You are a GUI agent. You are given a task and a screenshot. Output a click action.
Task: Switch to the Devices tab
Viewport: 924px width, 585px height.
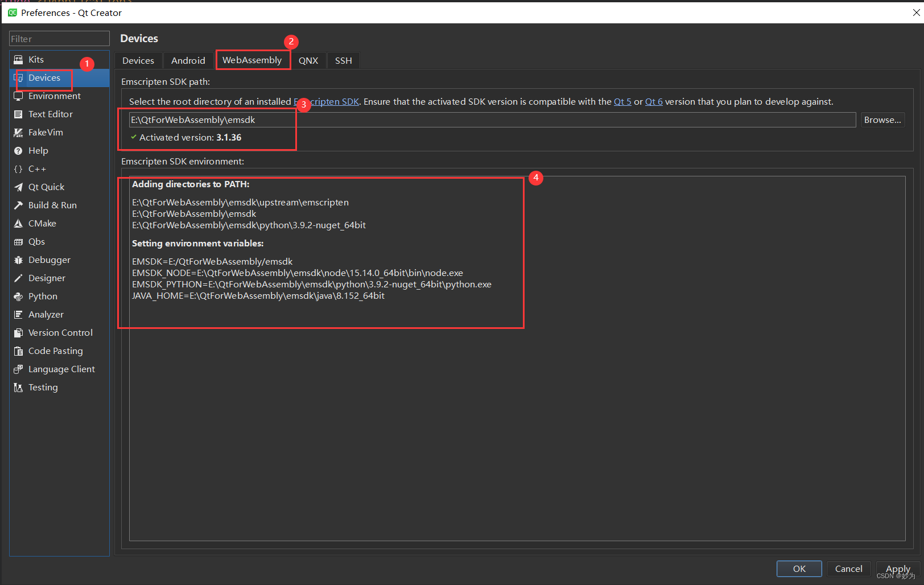pos(138,60)
